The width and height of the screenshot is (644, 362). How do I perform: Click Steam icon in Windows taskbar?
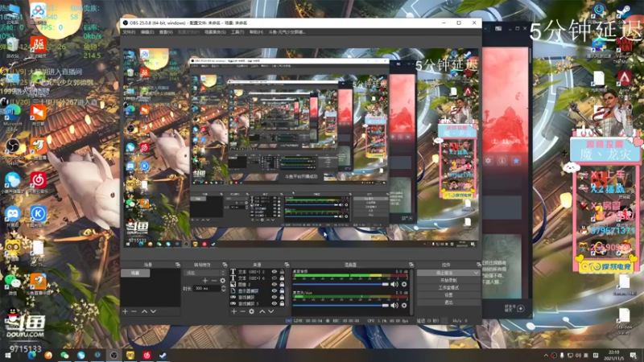pos(163,356)
